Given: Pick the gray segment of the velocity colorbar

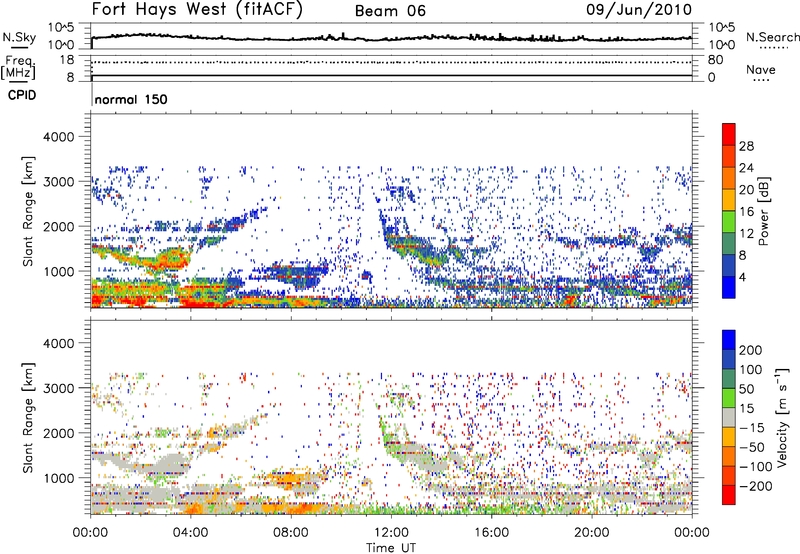Looking at the screenshot, I should click(x=729, y=417).
